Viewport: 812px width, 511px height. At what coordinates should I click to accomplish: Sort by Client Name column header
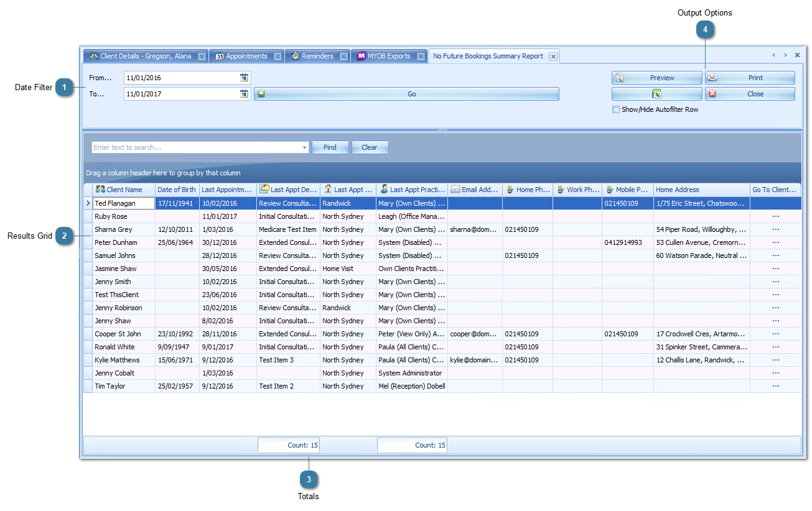tap(124, 190)
